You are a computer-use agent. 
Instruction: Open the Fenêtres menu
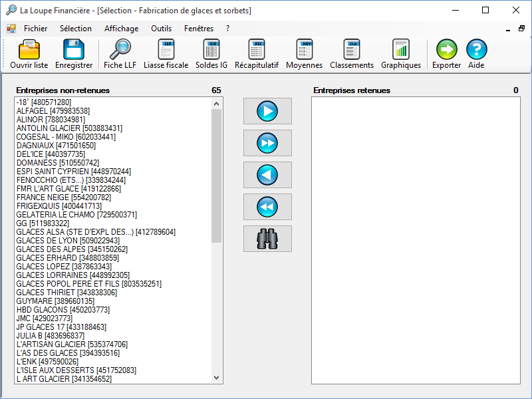click(x=199, y=29)
